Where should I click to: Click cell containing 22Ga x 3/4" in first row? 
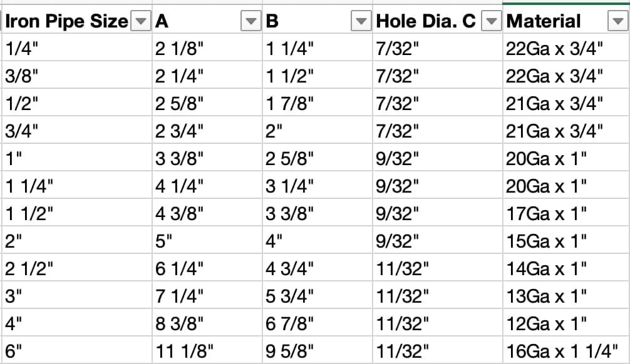[x=566, y=48]
